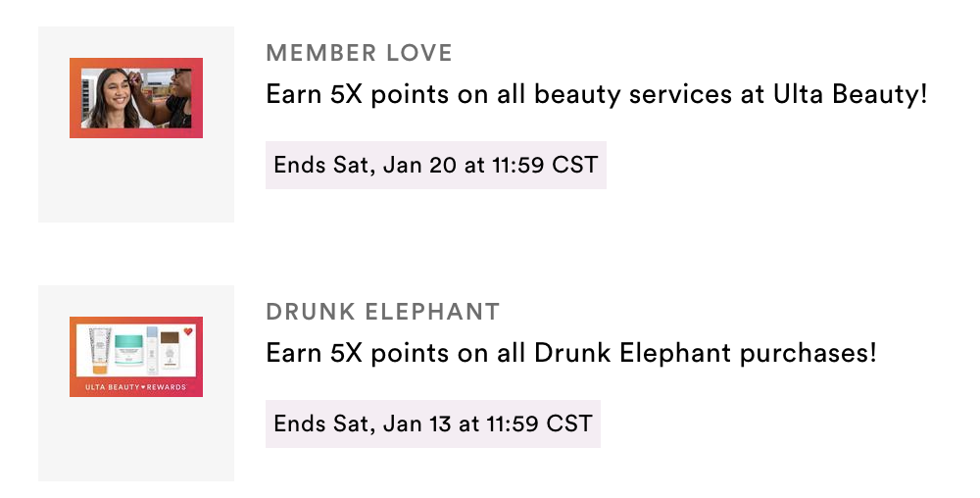The width and height of the screenshot is (980, 498).
Task: Click the red heart icon on Drunk Elephant banner
Action: tap(187, 331)
